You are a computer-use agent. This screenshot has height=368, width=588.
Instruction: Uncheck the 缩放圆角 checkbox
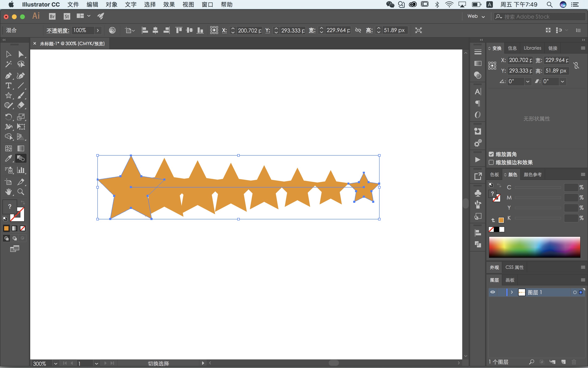click(x=491, y=154)
